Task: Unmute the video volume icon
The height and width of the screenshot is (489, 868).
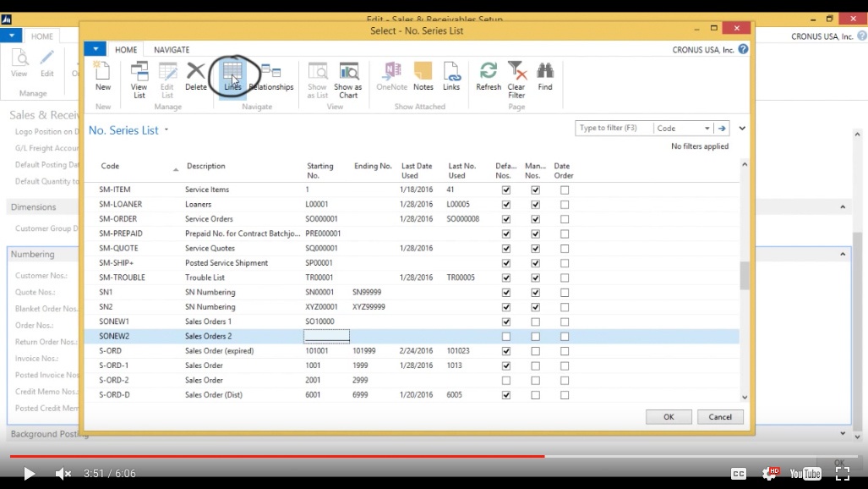Action: pos(63,474)
